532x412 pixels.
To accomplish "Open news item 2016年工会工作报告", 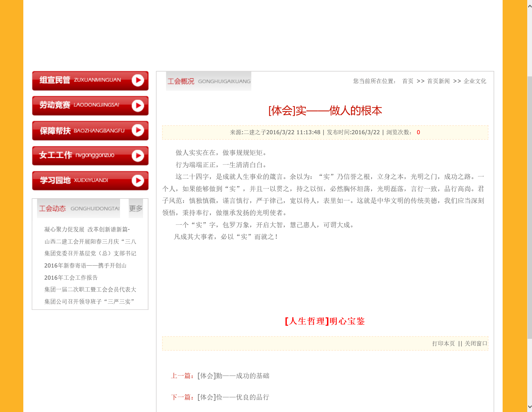I will pos(71,278).
